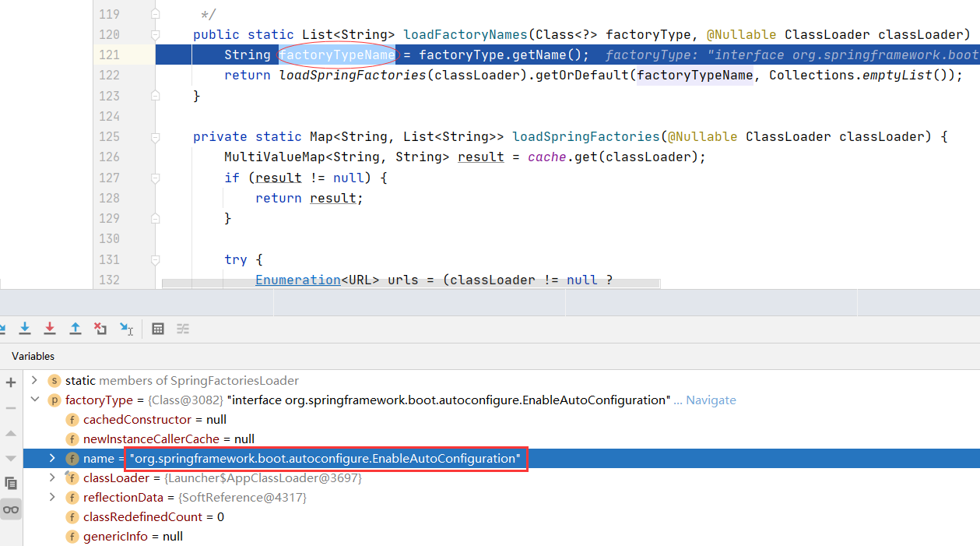
Task: Expand the name field node
Action: pos(52,458)
